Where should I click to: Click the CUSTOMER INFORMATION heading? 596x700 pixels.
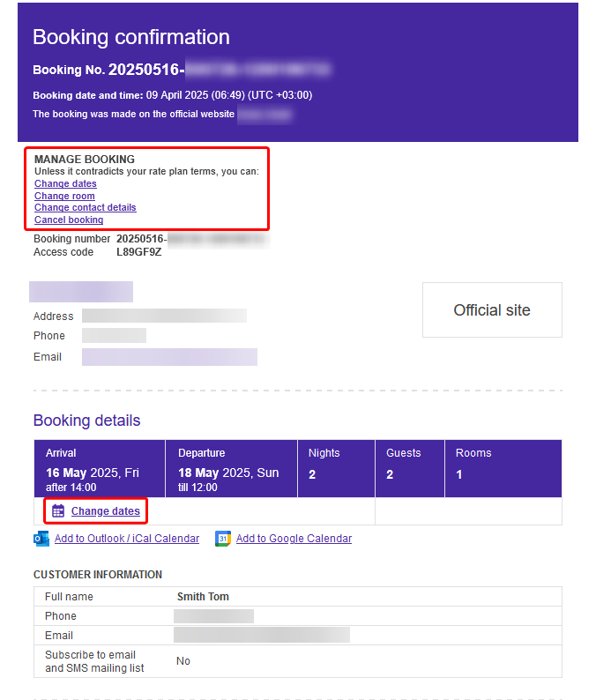click(98, 575)
